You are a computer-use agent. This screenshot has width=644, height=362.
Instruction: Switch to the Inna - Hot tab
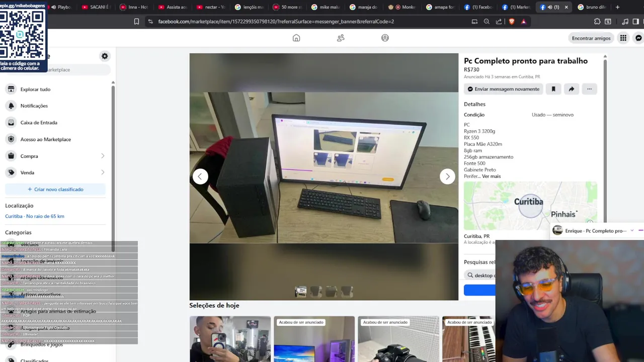134,7
